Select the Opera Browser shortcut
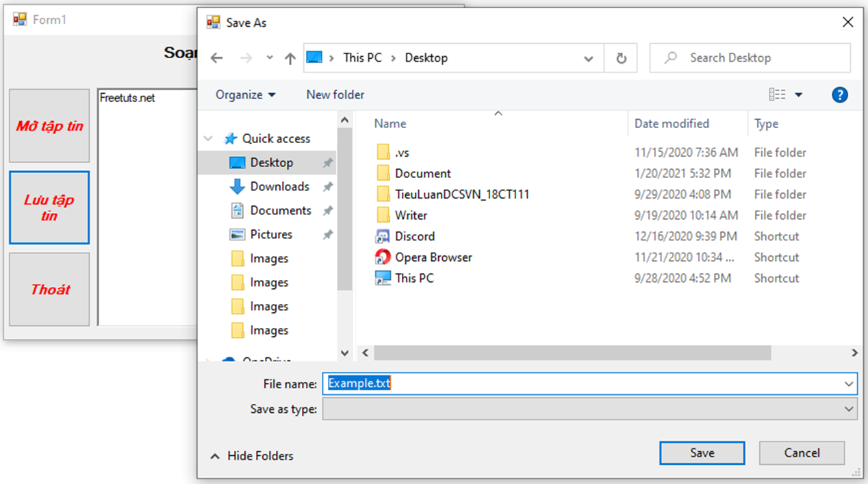Screen dimensions: 868x484 click(433, 257)
